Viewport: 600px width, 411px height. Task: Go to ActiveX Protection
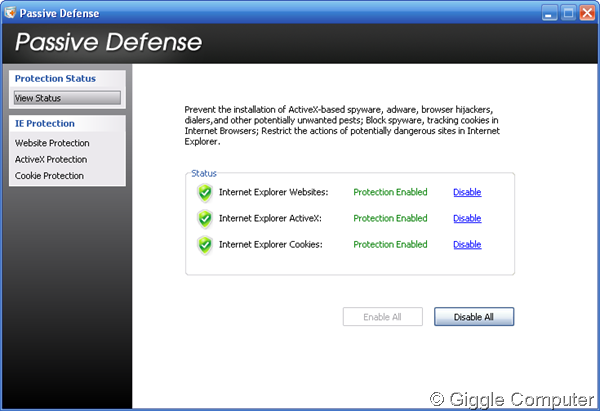[51, 160]
